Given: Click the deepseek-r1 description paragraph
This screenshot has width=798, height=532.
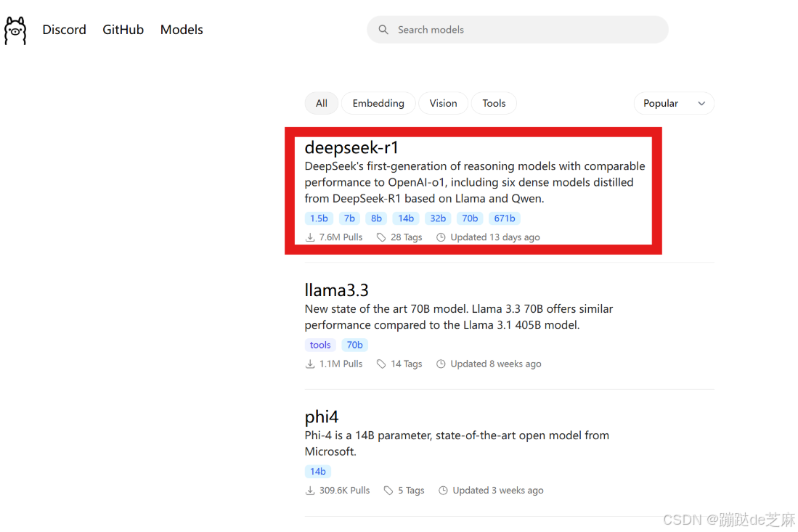Looking at the screenshot, I should (x=475, y=182).
